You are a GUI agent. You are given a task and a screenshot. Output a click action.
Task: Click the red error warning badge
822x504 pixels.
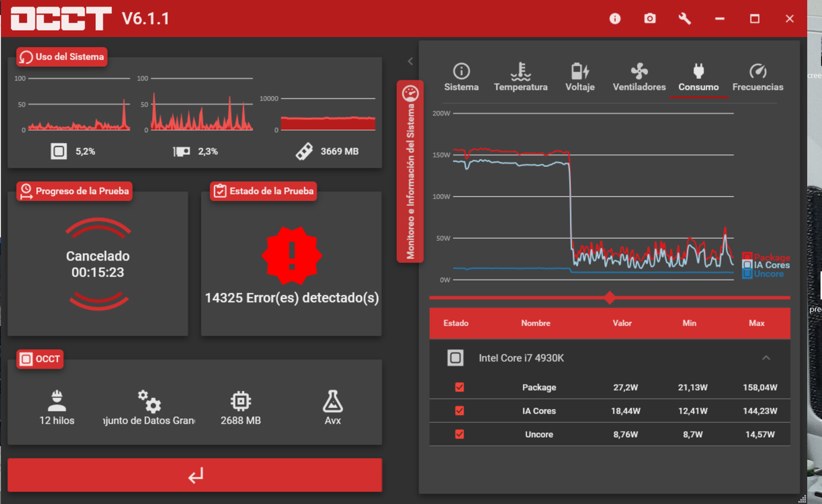pyautogui.click(x=292, y=256)
